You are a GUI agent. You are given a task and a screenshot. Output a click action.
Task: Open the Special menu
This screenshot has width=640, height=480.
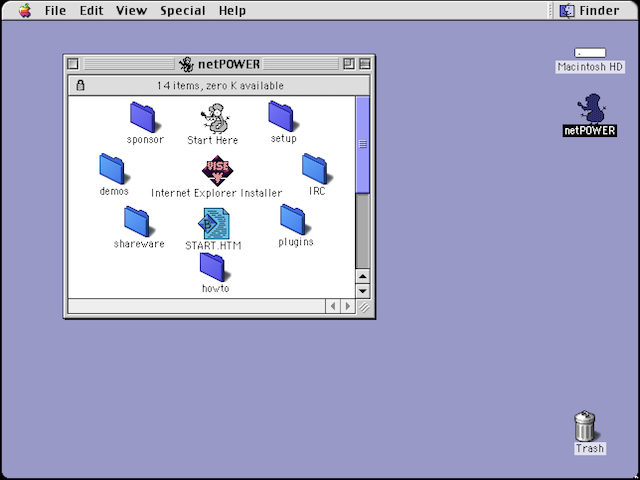(x=182, y=11)
